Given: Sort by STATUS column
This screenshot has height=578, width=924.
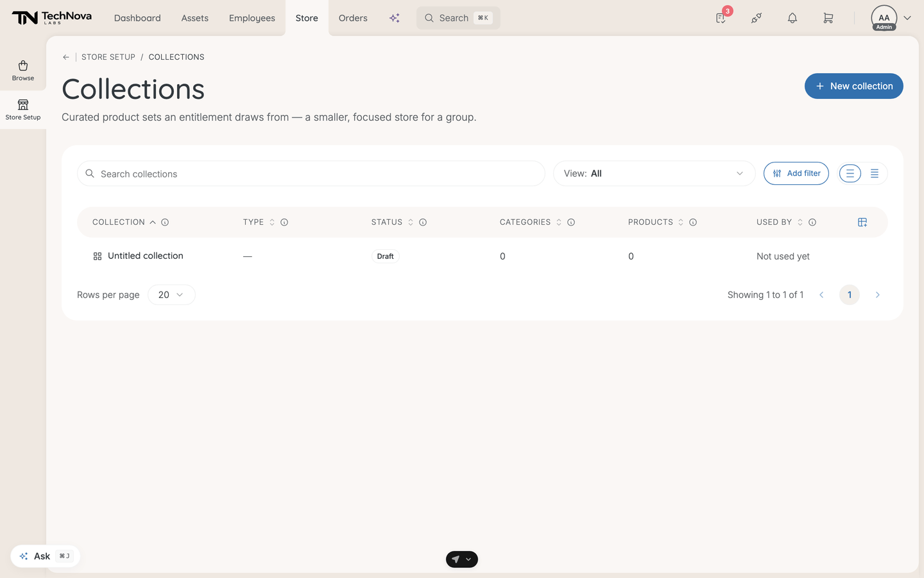Looking at the screenshot, I should 392,222.
